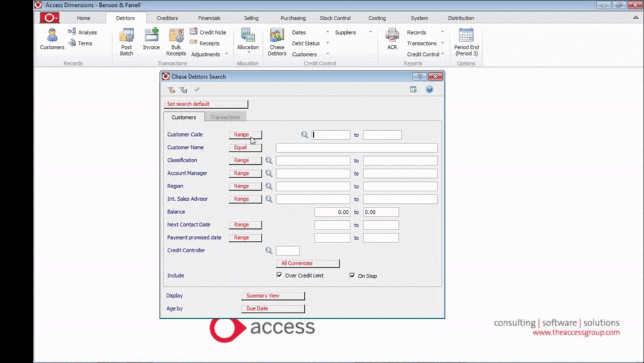
Task: Click the Analysis icon in Records
Action: (72, 31)
